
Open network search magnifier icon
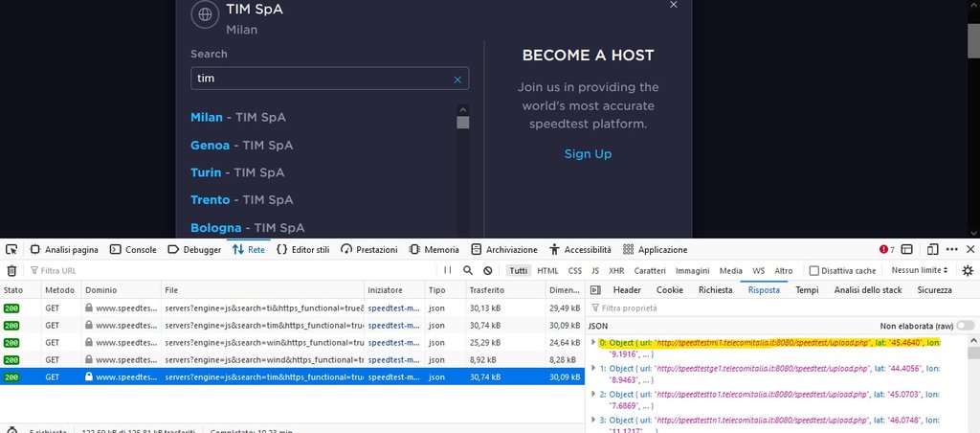tap(467, 270)
